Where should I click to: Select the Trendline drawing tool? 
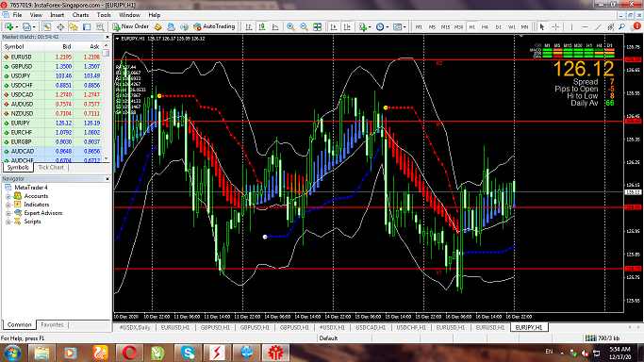tap(598, 26)
